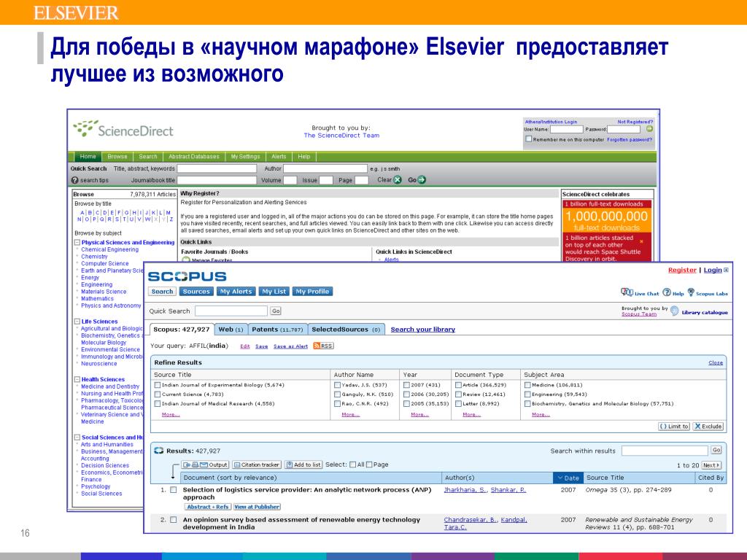Click Register link in Scopus
Screen dimensions: 747x560
(682, 270)
